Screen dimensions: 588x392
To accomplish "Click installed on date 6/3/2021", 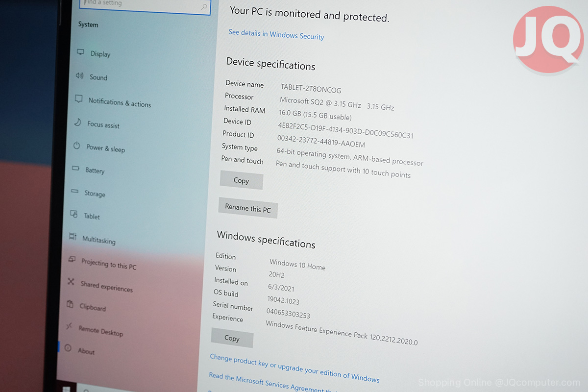I will coord(281,288).
